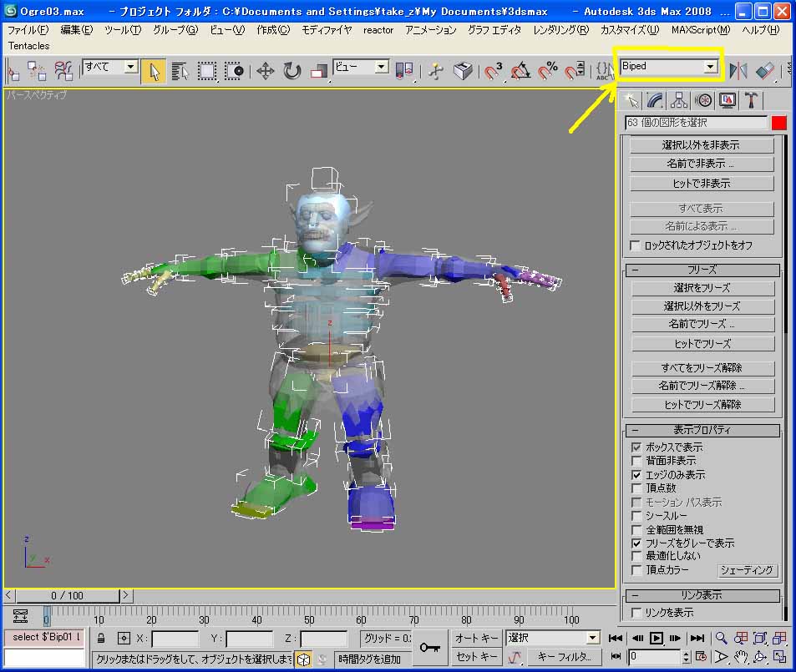Click the すべてをフリーズ解除 button

(x=702, y=368)
